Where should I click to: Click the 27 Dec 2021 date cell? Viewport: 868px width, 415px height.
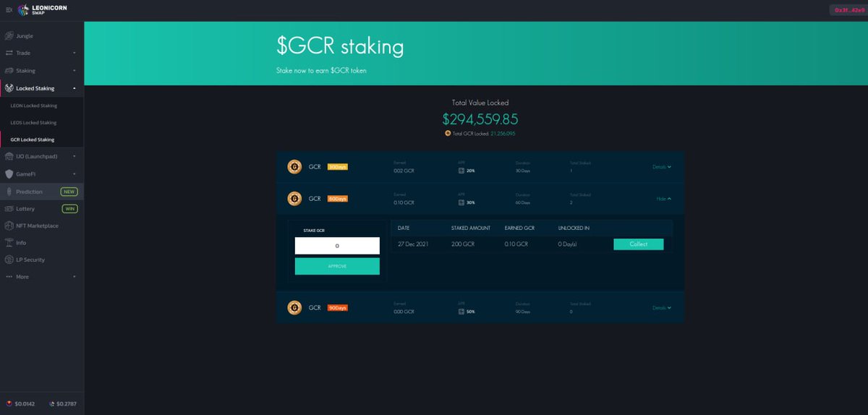413,244
